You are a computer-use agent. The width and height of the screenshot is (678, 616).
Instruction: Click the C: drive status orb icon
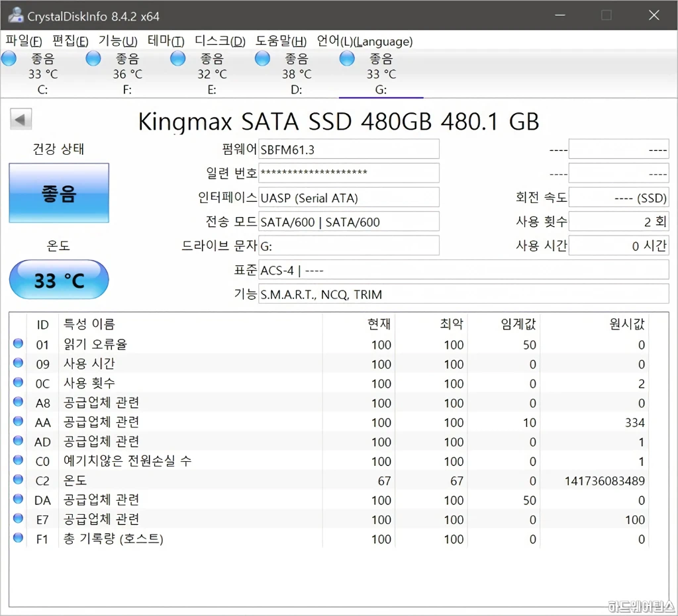9,59
